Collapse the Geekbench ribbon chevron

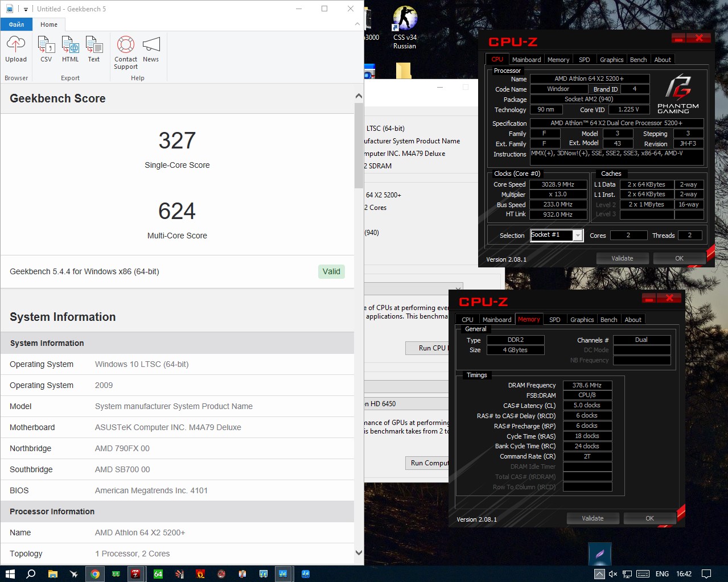tap(357, 24)
